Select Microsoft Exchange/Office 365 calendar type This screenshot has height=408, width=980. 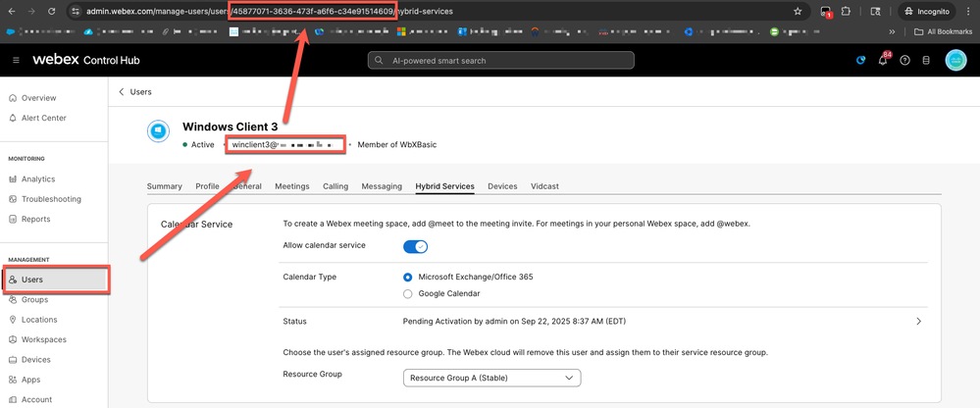click(408, 277)
